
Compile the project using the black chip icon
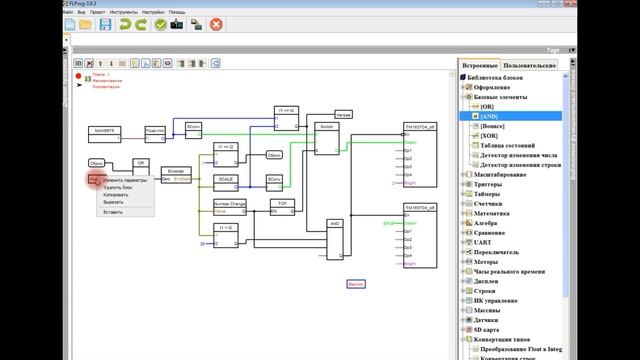pyautogui.click(x=177, y=24)
